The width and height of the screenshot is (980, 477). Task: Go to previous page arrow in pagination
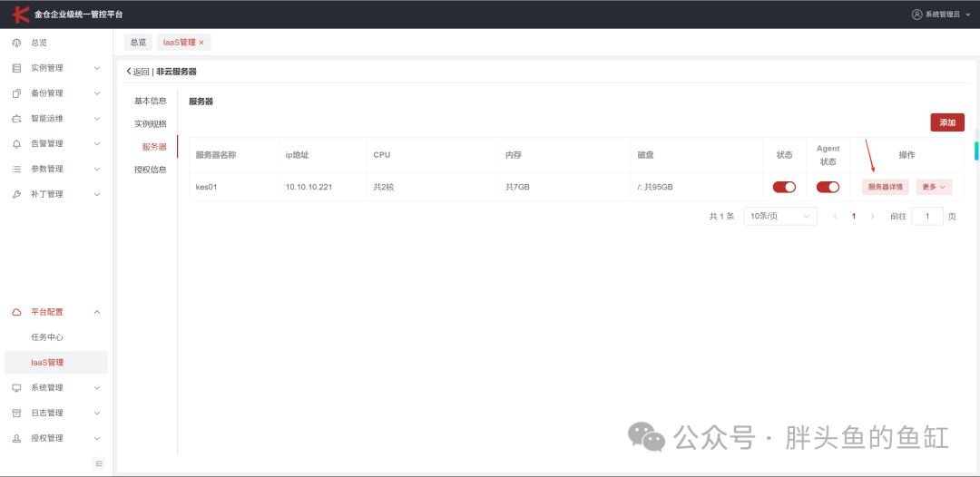pyautogui.click(x=835, y=217)
